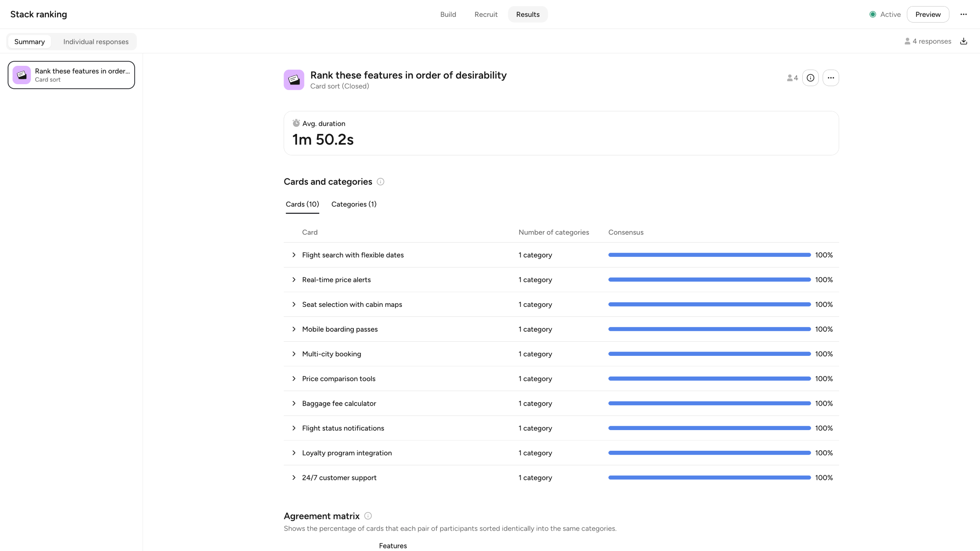The width and height of the screenshot is (980, 551).
Task: Expand the 24/7 customer support row
Action: (294, 478)
